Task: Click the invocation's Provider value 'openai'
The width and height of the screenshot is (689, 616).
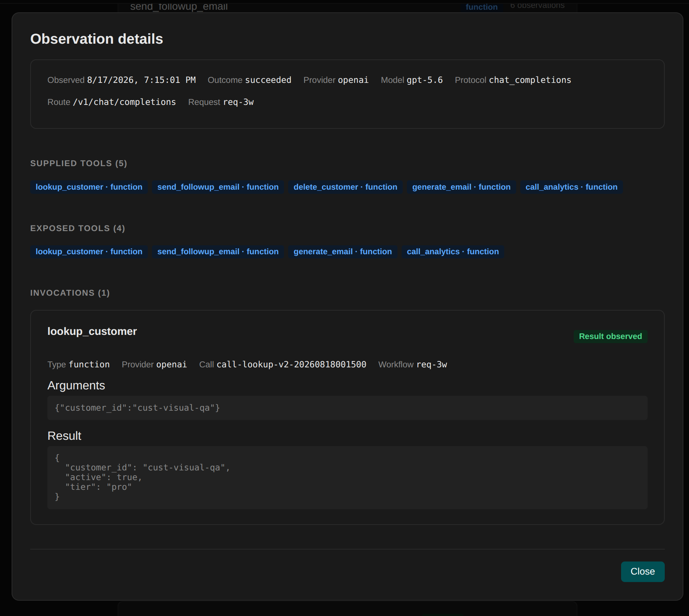Action: (172, 365)
